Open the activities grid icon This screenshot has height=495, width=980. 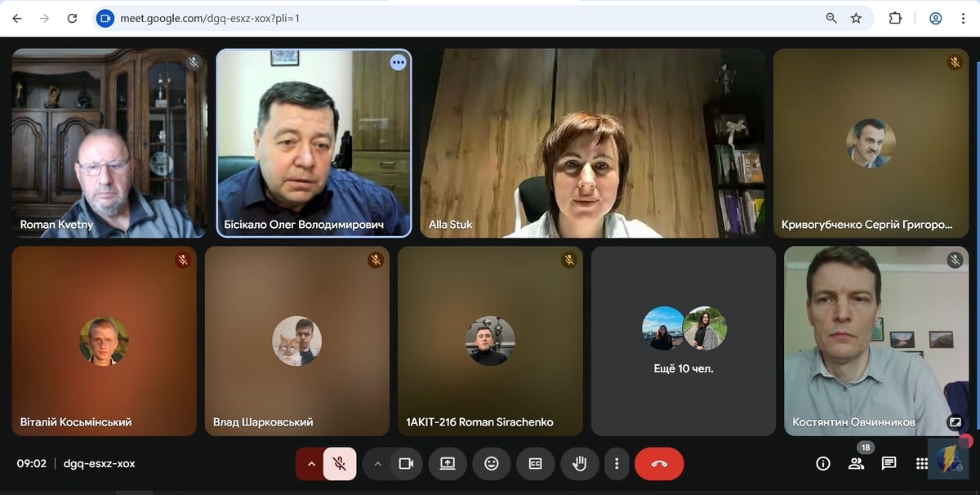[x=921, y=463]
